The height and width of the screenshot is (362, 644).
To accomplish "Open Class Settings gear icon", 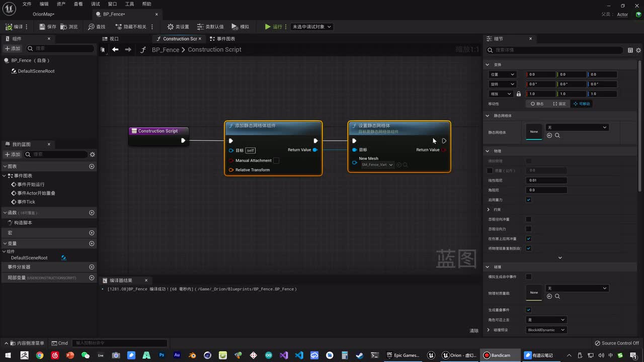I will coord(178,27).
